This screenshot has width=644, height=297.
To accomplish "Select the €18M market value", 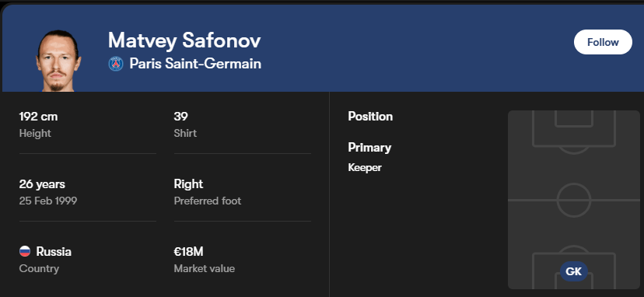I will pyautogui.click(x=188, y=251).
